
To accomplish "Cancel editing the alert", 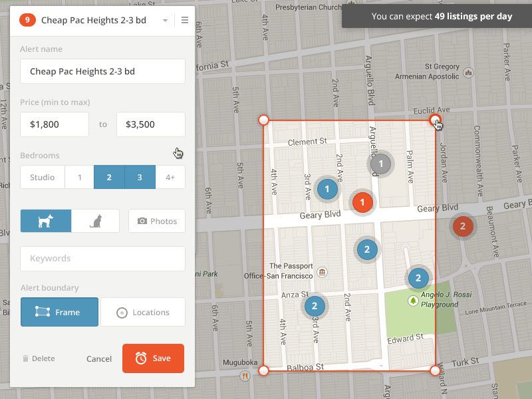I will click(98, 358).
